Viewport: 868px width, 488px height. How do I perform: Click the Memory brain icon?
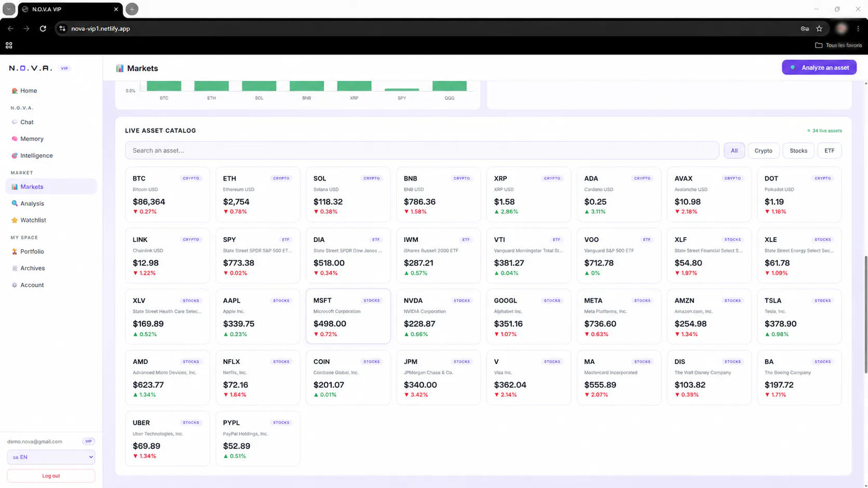[x=15, y=139]
